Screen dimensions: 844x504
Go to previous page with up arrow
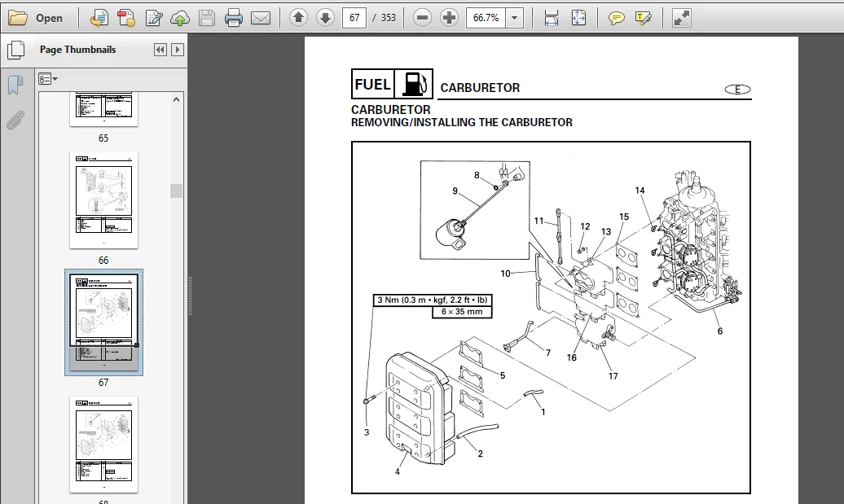point(298,18)
